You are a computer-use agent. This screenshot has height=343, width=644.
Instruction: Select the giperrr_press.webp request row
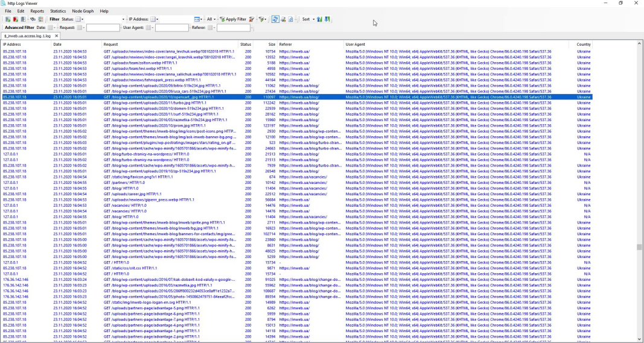pyautogui.click(x=296, y=200)
